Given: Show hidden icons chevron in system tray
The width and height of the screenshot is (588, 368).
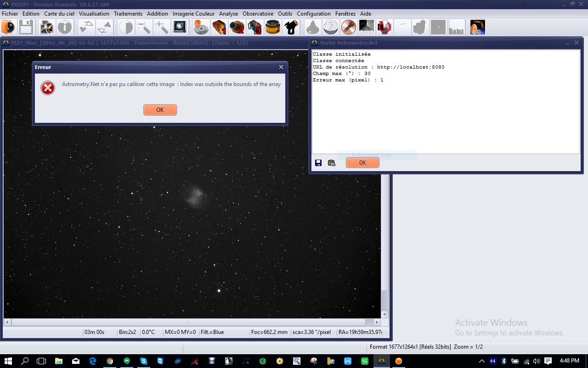Looking at the screenshot, I should coord(481,361).
